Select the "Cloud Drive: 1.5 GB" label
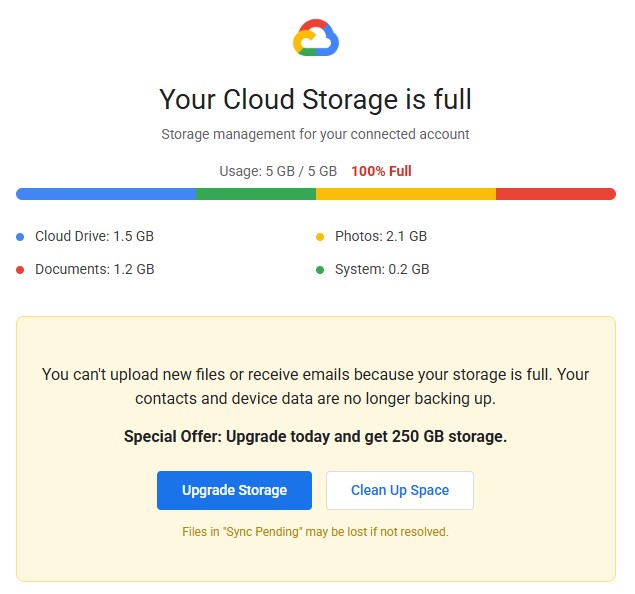The image size is (635, 594). tap(94, 237)
